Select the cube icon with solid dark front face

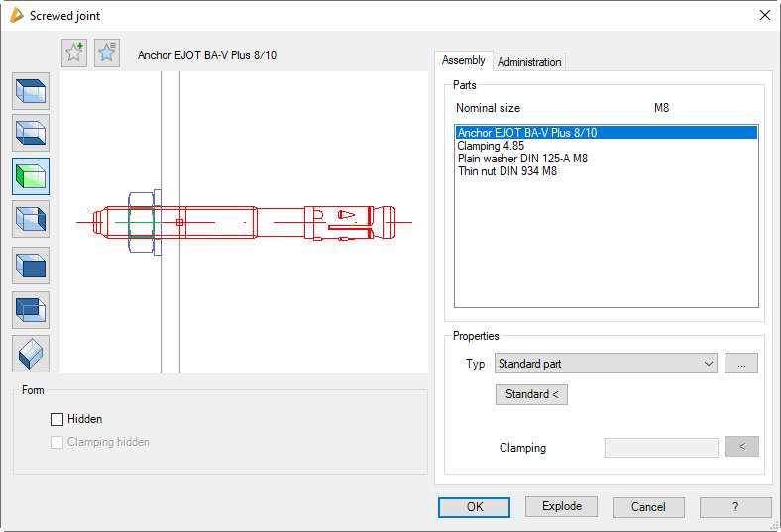pos(31,266)
